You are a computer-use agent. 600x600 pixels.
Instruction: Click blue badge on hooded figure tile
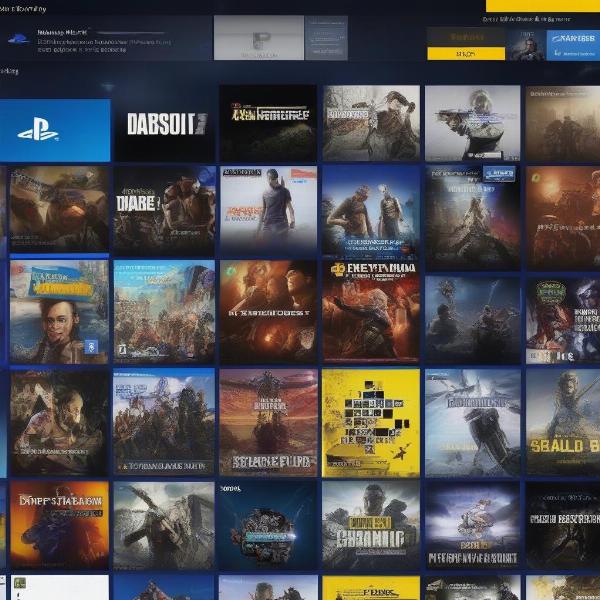point(499,174)
